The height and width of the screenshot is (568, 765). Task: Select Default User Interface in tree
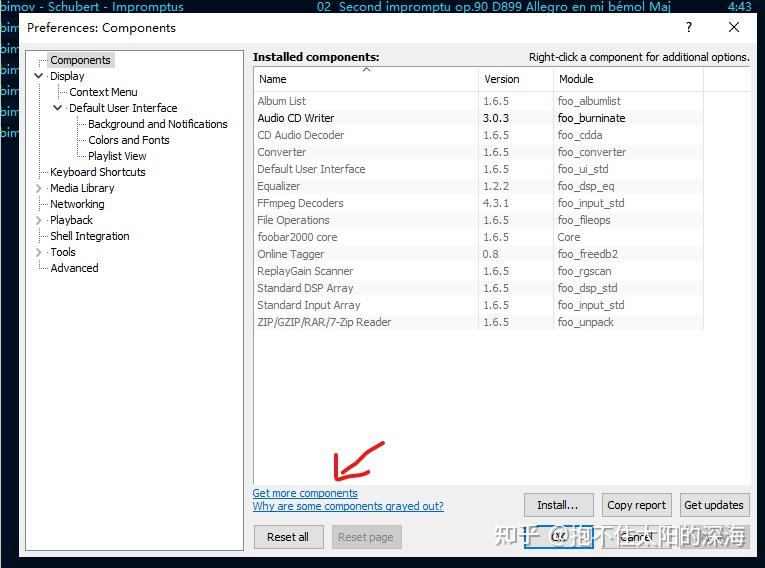point(123,108)
